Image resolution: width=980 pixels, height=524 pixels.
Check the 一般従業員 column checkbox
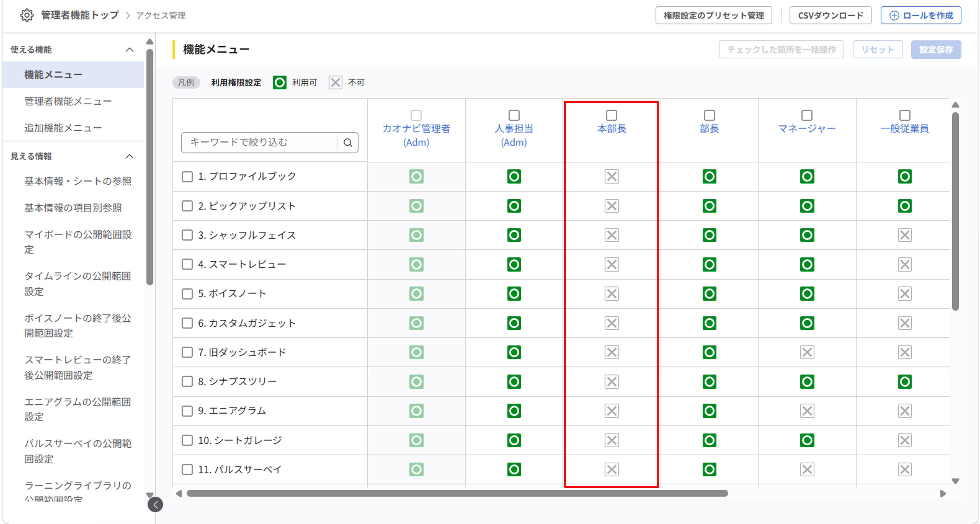pos(905,115)
